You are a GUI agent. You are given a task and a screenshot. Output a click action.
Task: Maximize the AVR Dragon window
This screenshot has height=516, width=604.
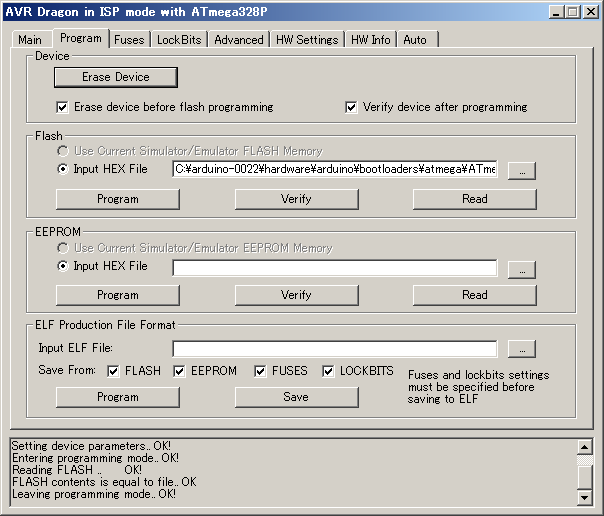(x=572, y=12)
